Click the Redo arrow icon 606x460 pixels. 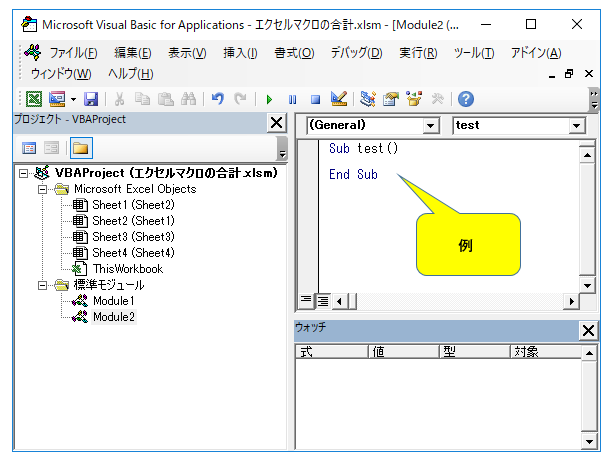[x=240, y=99]
